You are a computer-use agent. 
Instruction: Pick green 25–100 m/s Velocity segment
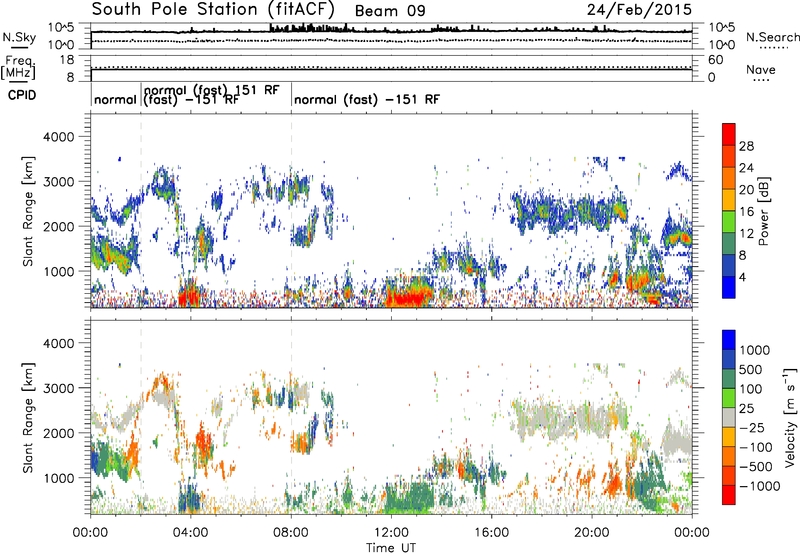click(729, 398)
